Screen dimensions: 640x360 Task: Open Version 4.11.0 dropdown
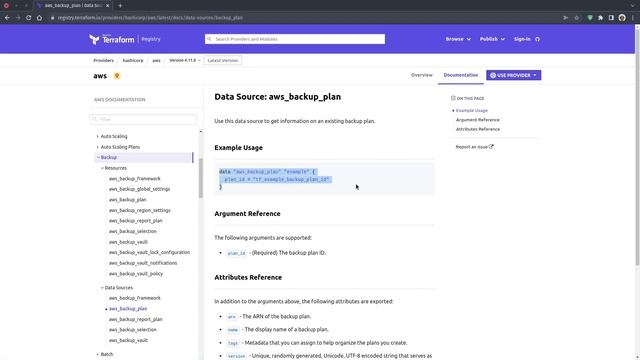pyautogui.click(x=184, y=60)
